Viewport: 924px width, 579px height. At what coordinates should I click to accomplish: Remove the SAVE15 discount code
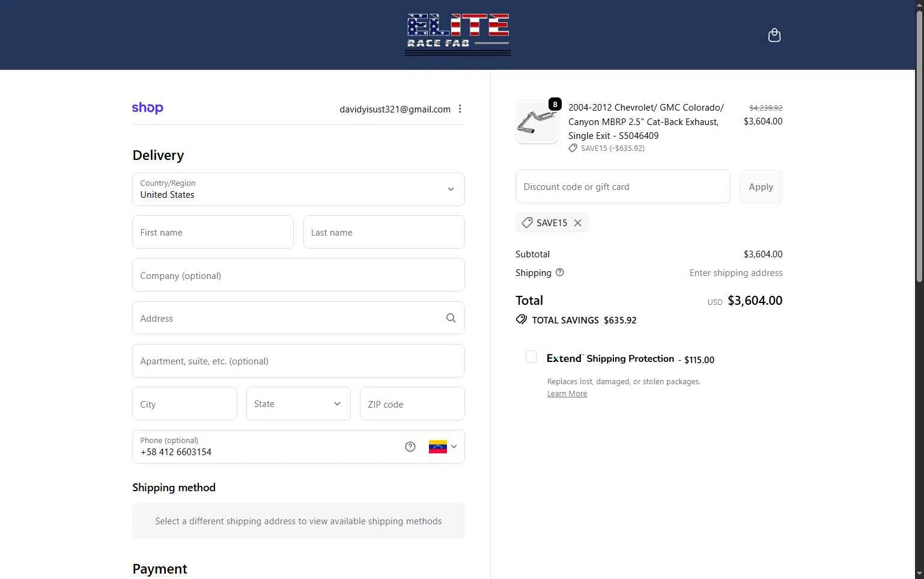click(x=577, y=223)
